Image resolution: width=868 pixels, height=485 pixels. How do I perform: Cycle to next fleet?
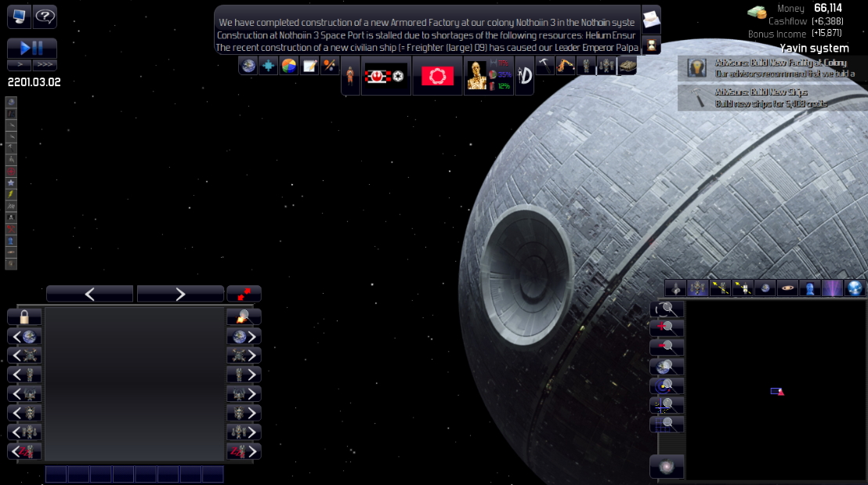[x=244, y=432]
